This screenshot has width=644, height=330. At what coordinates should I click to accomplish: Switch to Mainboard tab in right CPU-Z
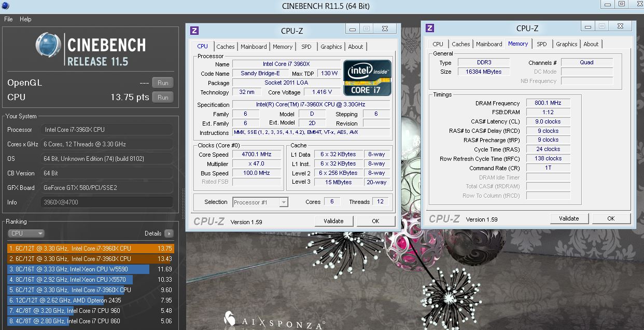point(489,44)
